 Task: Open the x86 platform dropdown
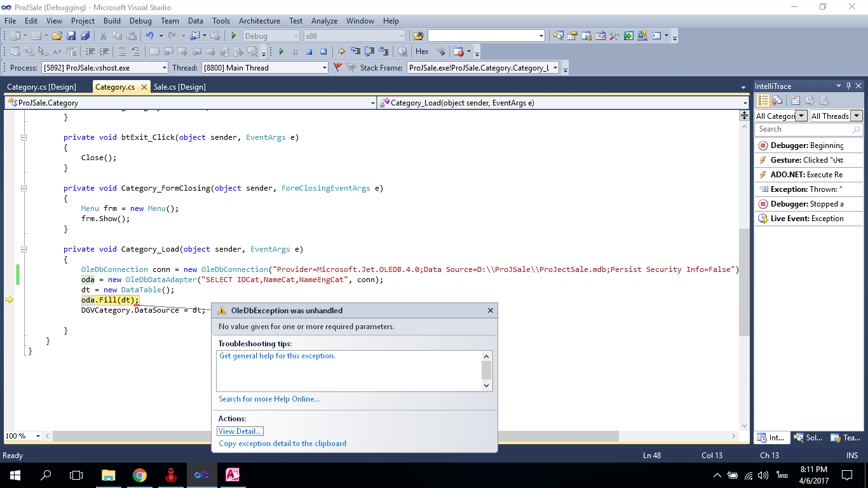pyautogui.click(x=354, y=36)
